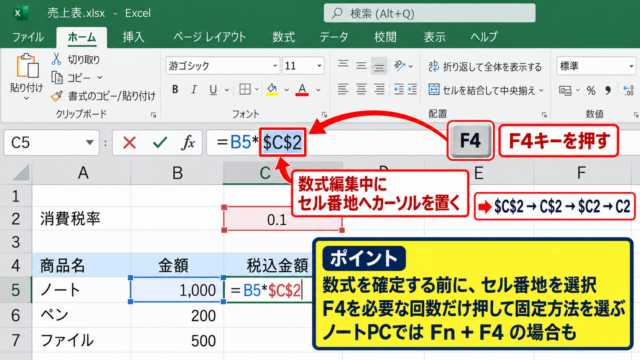Click the accounting number format icon

tap(565, 90)
